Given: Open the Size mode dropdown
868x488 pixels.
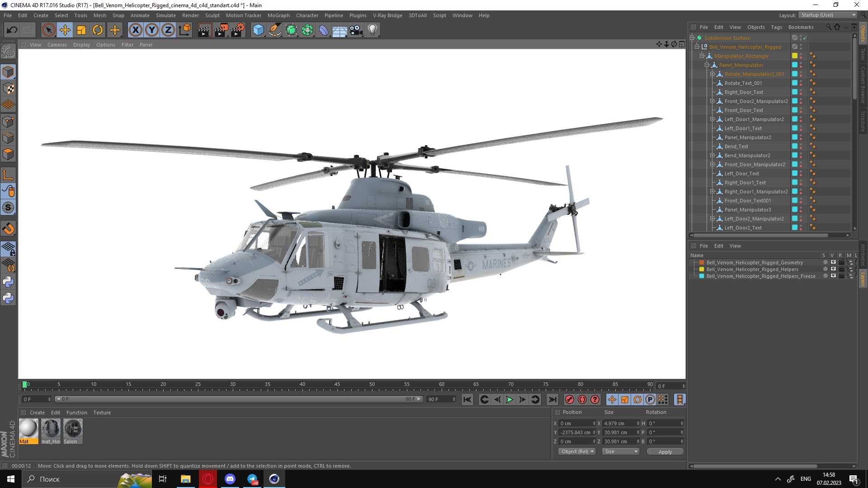Looking at the screenshot, I should coord(621,451).
